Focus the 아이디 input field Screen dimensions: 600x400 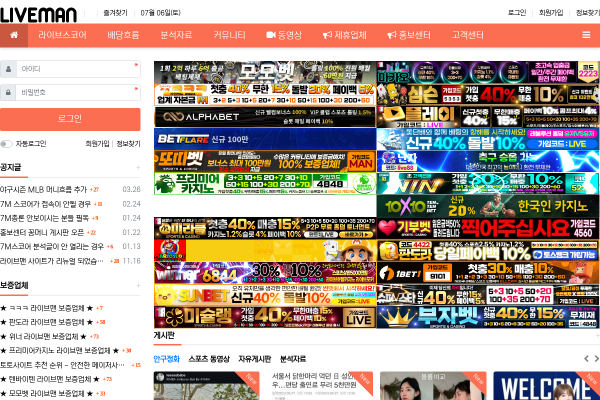point(78,69)
